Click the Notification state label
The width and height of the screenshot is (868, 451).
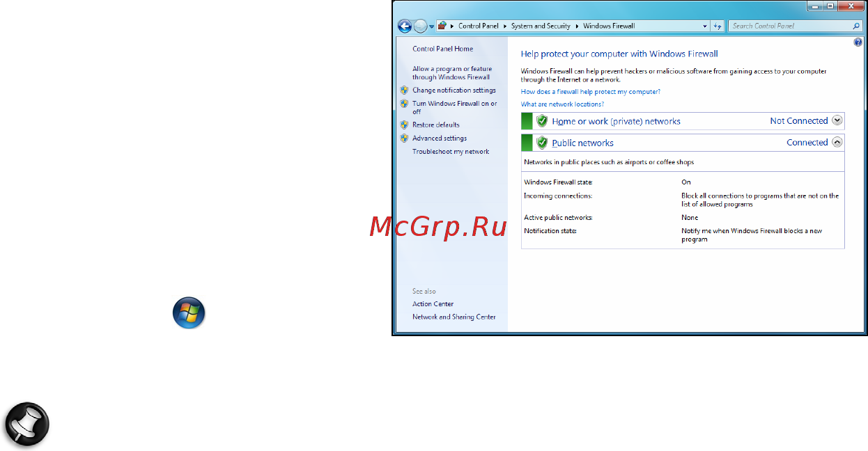click(x=550, y=230)
